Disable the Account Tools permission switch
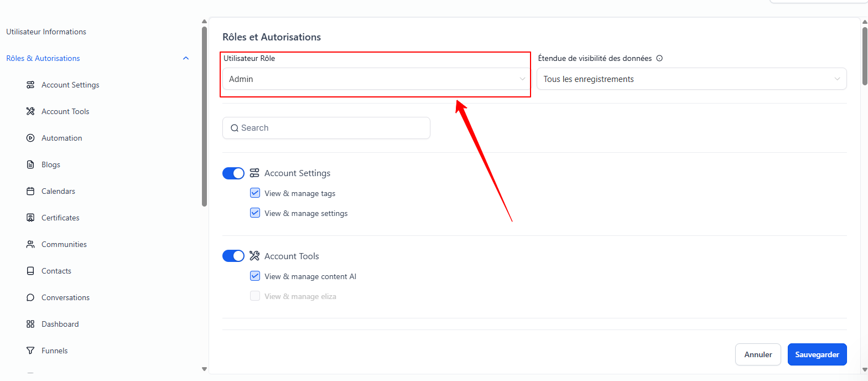Image resolution: width=868 pixels, height=381 pixels. (233, 256)
